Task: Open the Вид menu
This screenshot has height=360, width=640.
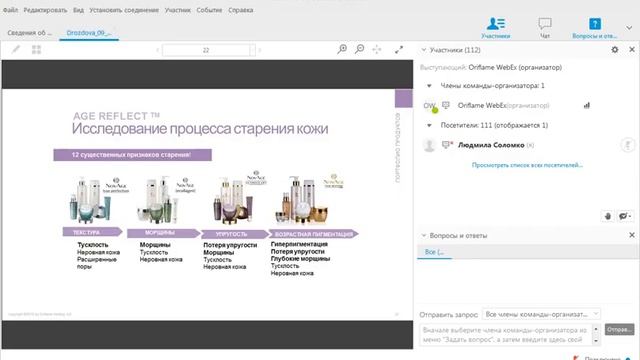Action: tap(78, 10)
